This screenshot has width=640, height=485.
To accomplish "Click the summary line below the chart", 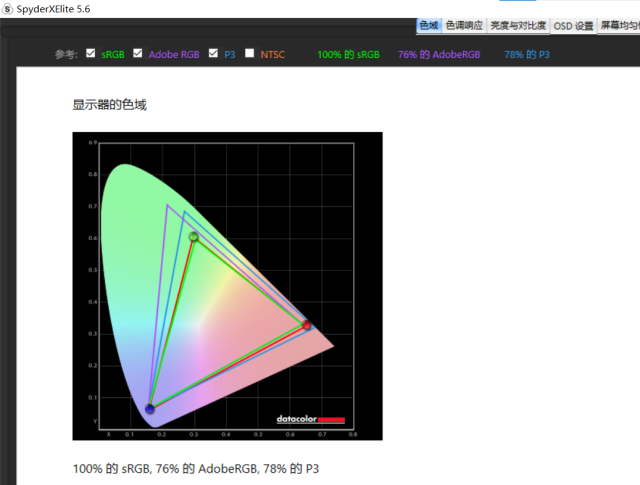I will [x=196, y=468].
